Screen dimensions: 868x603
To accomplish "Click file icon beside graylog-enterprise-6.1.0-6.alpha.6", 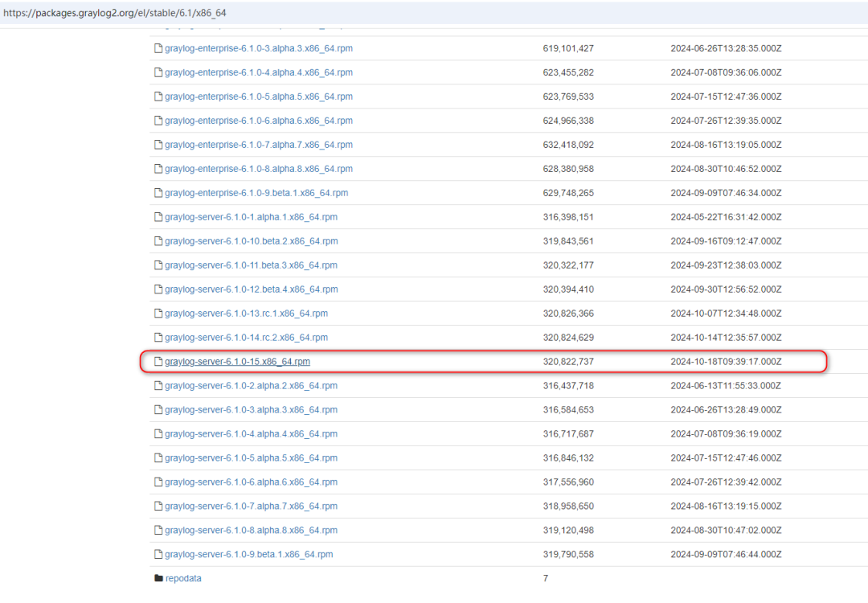I will coord(158,121).
